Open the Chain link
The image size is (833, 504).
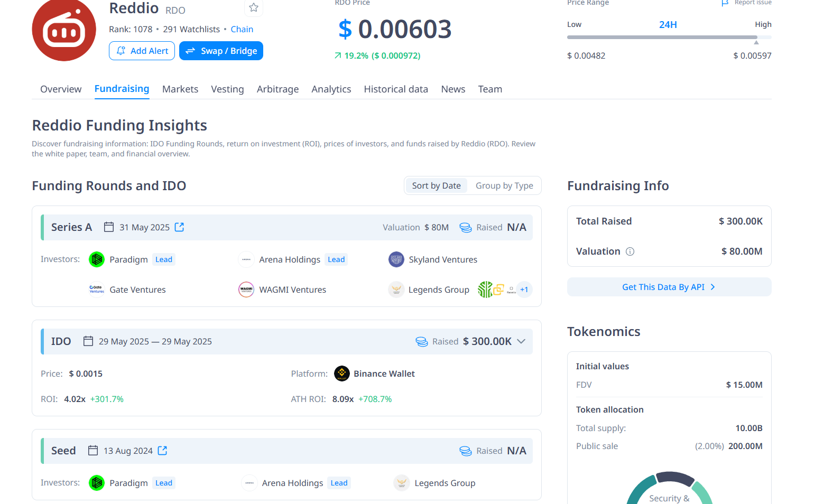pos(242,29)
